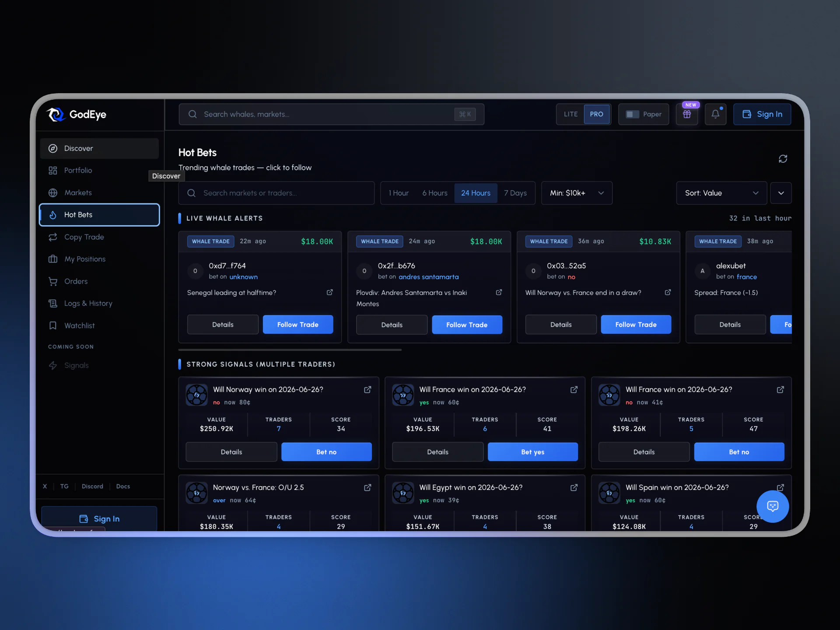Click the 0xd7...f764 trader avatar

(x=195, y=271)
